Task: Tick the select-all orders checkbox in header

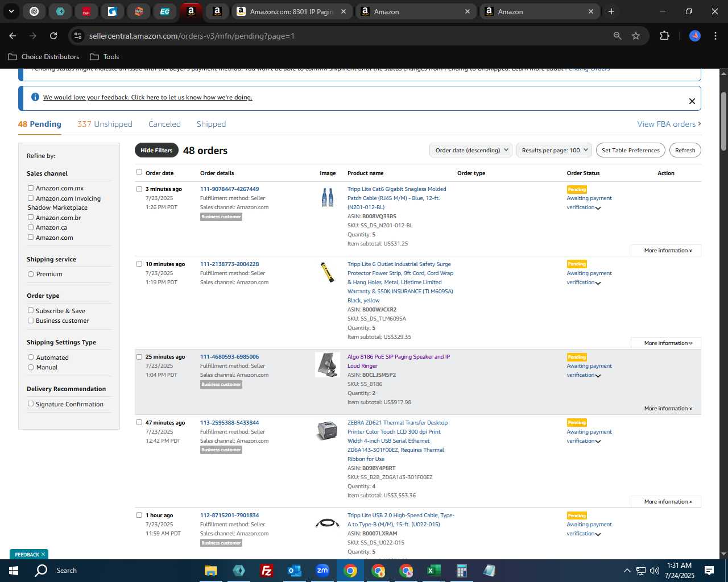Action: [x=139, y=172]
